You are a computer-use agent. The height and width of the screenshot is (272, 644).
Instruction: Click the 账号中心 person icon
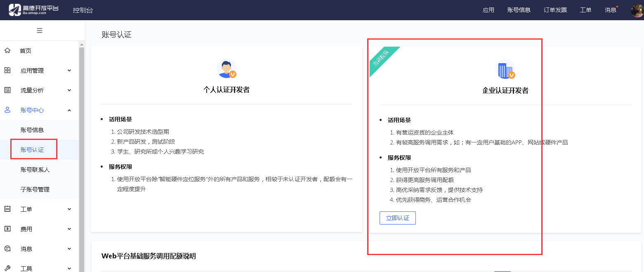[x=7, y=110]
